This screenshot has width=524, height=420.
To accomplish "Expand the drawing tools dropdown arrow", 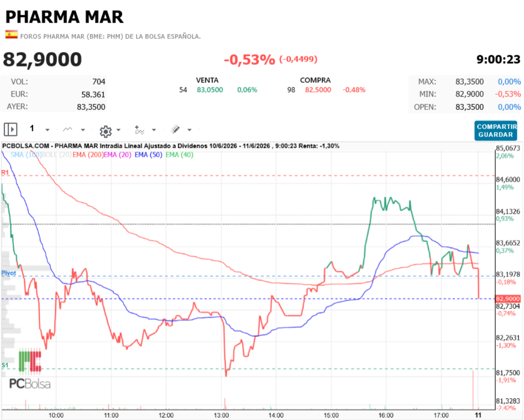I will coord(189,130).
